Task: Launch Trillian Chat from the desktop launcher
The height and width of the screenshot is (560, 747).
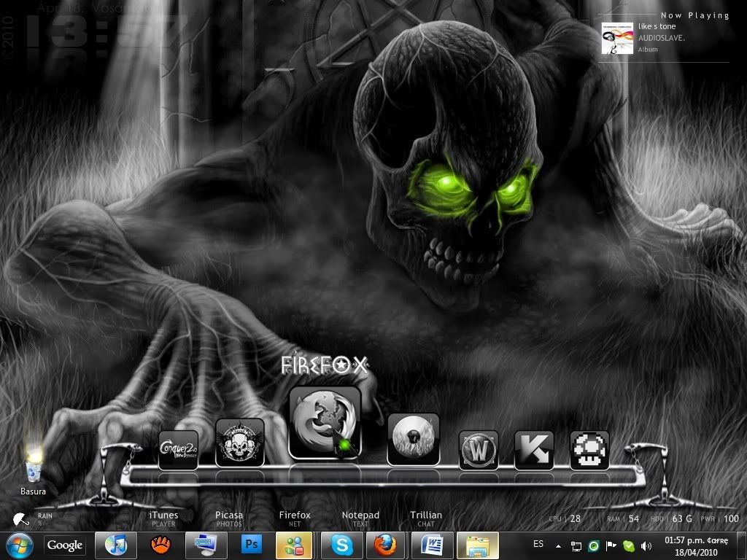Action: (x=426, y=518)
